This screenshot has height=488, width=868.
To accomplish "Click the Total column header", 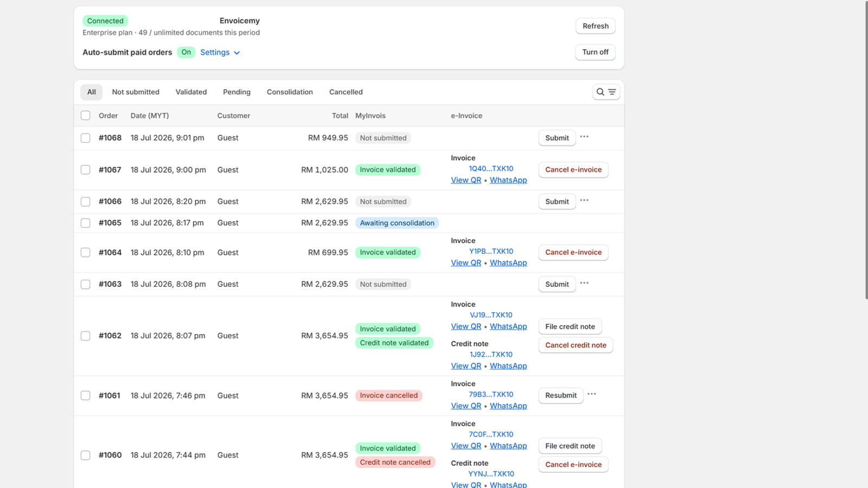I will pyautogui.click(x=340, y=115).
